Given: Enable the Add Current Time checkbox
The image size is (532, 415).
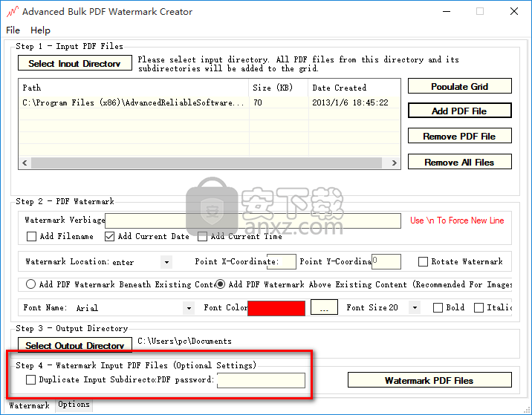Looking at the screenshot, I should coord(202,236).
